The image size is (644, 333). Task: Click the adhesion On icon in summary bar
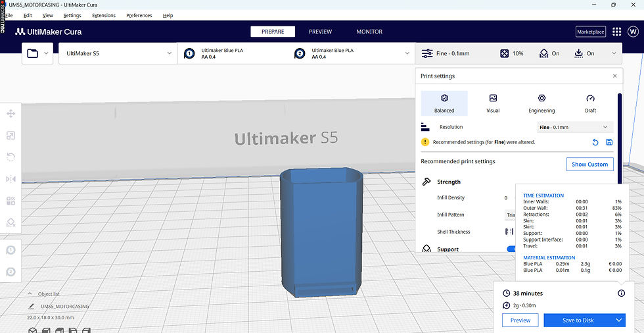[579, 53]
